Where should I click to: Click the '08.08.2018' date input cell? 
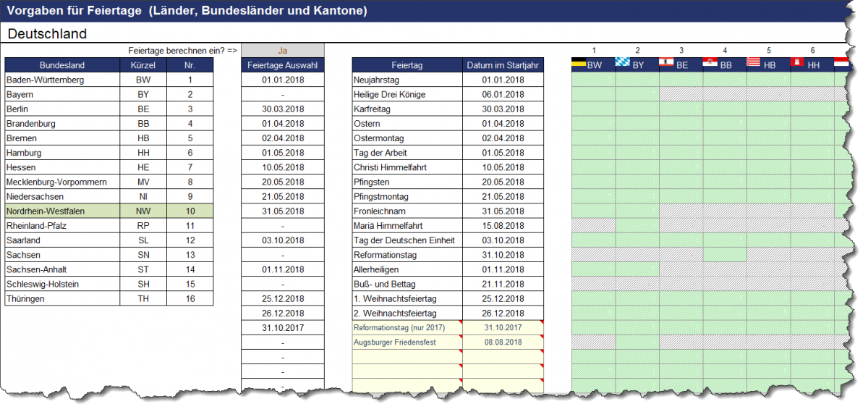[503, 342]
